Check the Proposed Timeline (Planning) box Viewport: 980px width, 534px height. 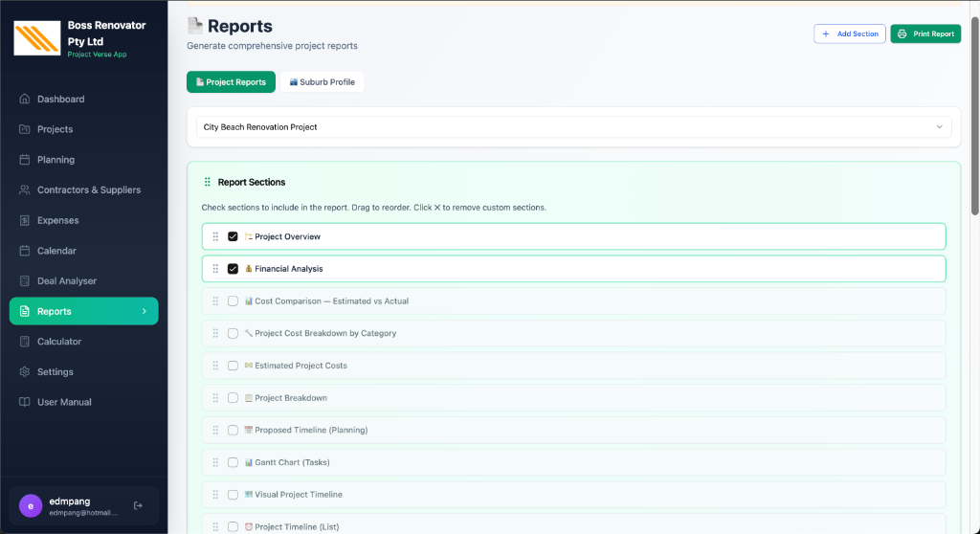[233, 431]
